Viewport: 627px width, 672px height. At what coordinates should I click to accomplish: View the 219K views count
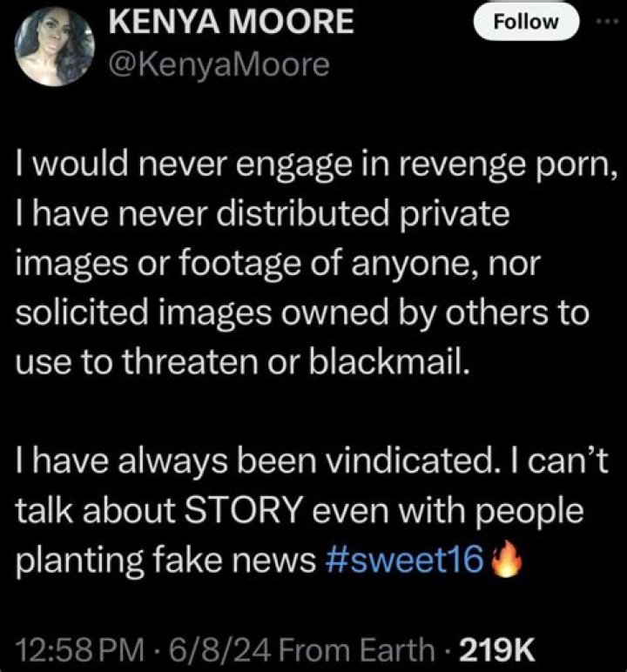pos(497,650)
